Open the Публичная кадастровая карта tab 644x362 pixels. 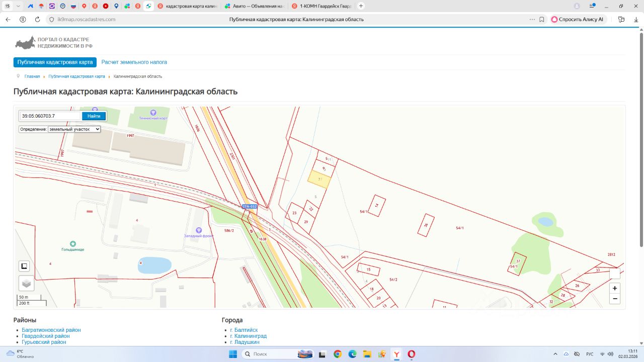coord(55,62)
